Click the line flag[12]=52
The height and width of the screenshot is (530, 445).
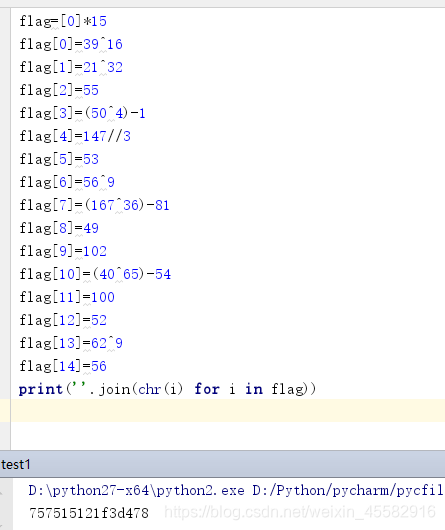[x=63, y=320]
